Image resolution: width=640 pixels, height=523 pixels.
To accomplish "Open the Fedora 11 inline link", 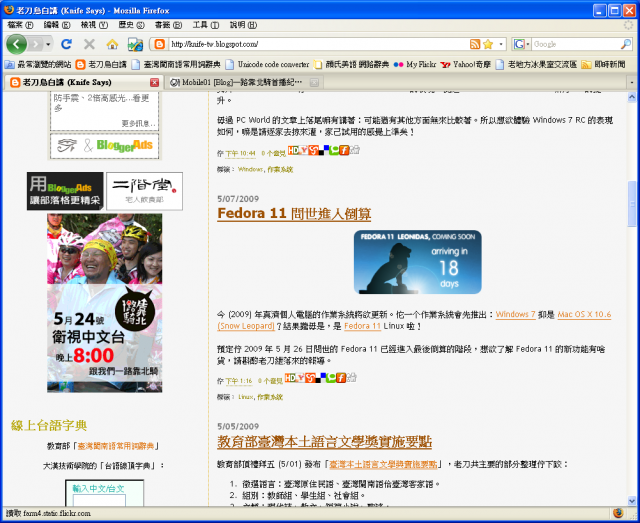I will pos(362,326).
